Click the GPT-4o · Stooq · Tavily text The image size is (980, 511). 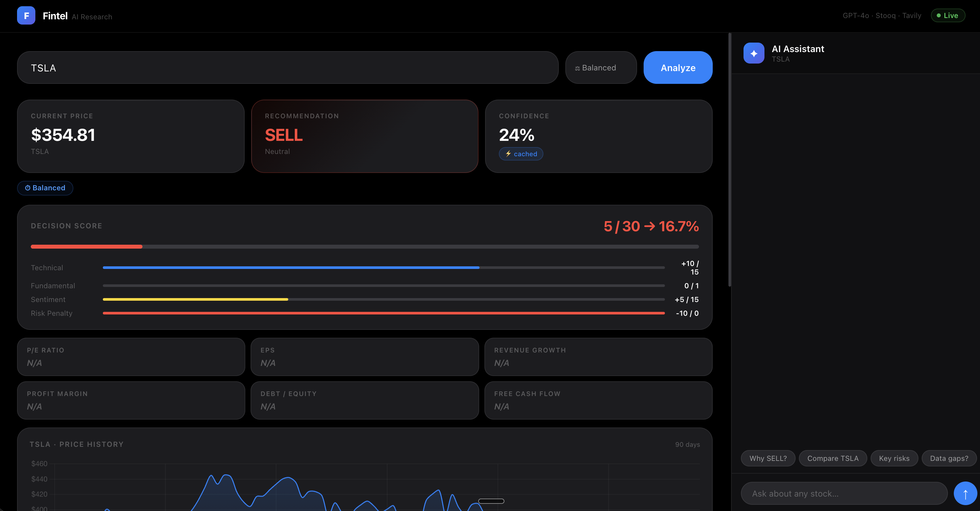(882, 16)
